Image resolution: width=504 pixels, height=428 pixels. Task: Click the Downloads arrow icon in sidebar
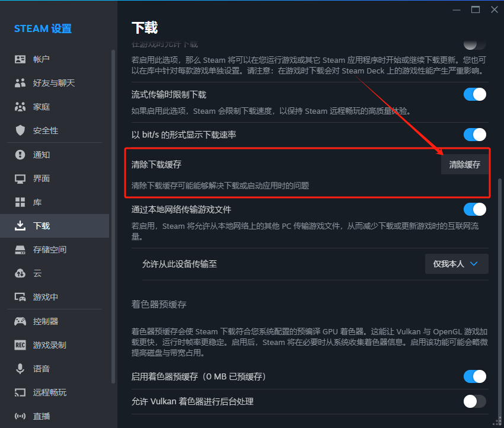20,226
